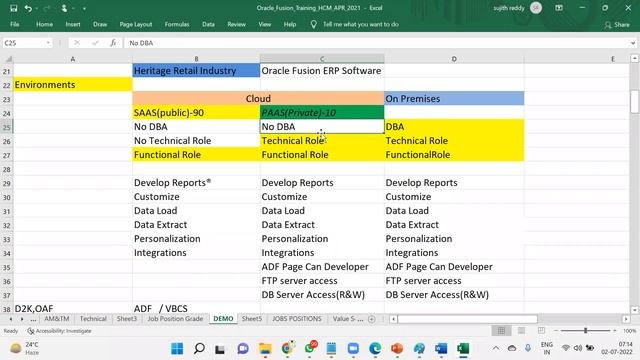Image resolution: width=640 pixels, height=360 pixels.
Task: Click the vertical scrollbar down arrow
Action: pyautogui.click(x=634, y=310)
